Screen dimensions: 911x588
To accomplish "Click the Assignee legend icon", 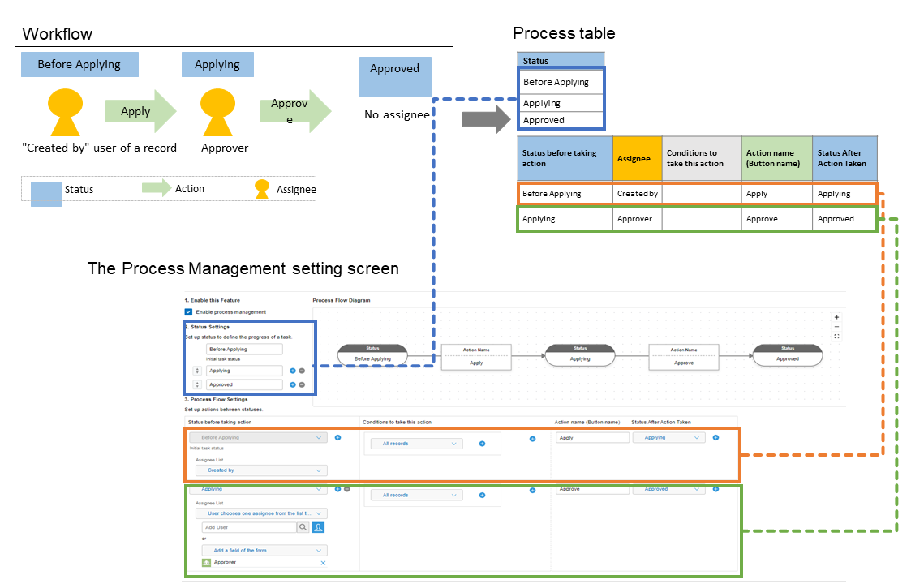I will (262, 189).
